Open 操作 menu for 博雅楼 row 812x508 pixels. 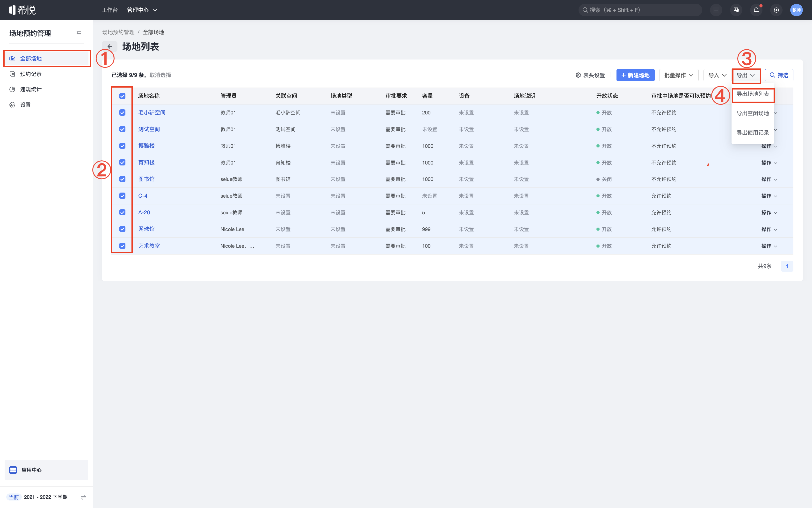[x=769, y=146]
